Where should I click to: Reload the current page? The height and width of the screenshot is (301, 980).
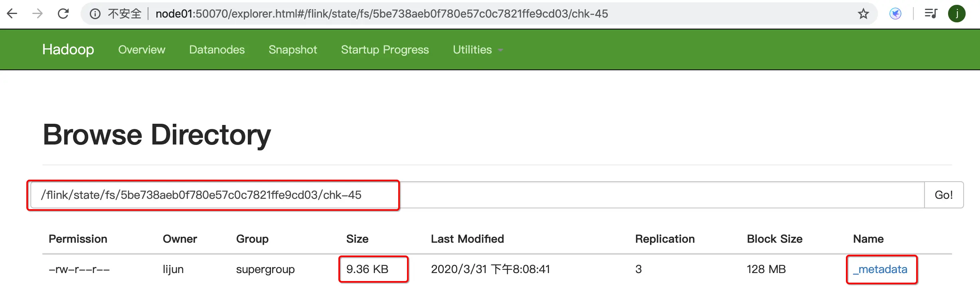[63, 14]
